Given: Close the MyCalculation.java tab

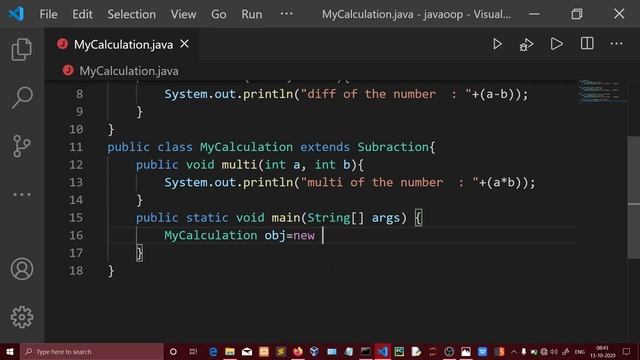Looking at the screenshot, I should 184,44.
